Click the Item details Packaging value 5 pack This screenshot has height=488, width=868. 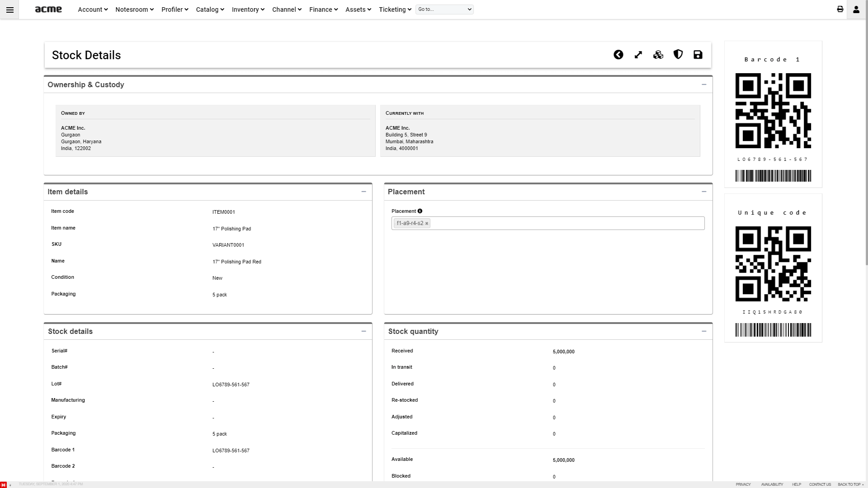pyautogui.click(x=220, y=295)
